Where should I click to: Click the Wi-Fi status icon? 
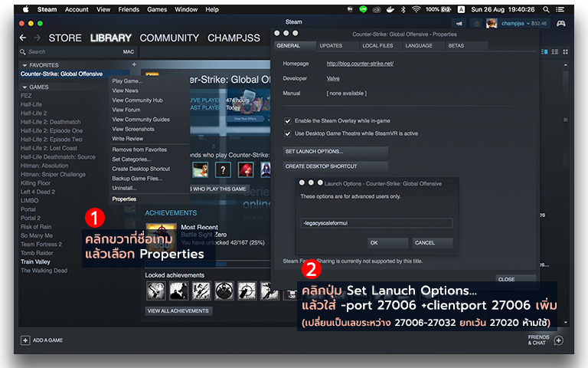416,9
